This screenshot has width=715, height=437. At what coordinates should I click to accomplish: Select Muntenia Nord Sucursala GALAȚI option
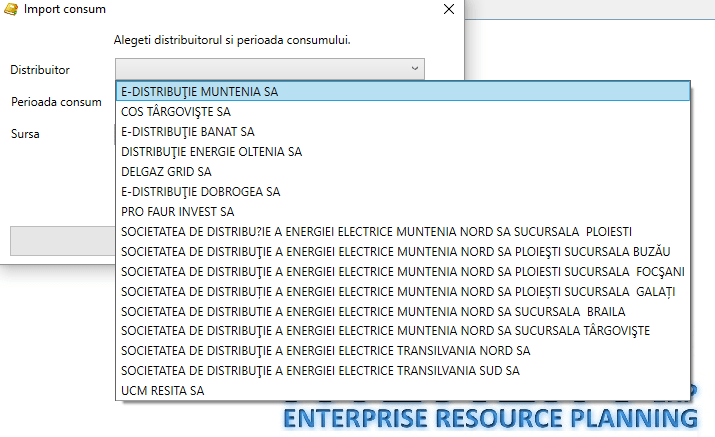(403, 291)
